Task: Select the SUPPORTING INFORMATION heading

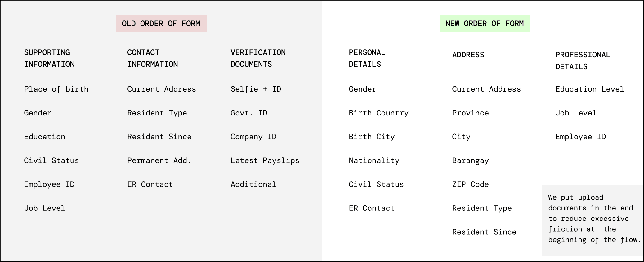Action: (49, 58)
